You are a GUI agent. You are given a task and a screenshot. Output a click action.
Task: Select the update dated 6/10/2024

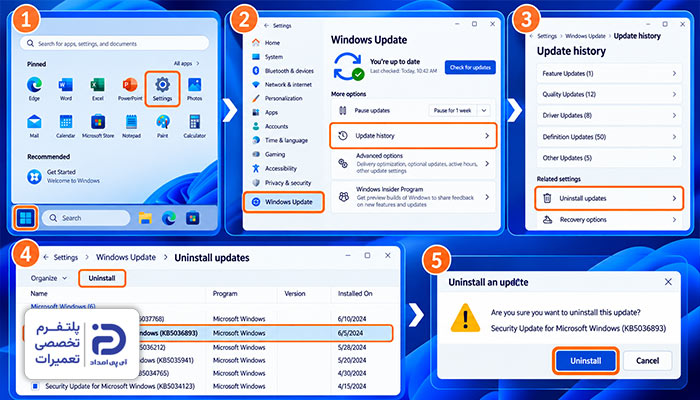pyautogui.click(x=209, y=319)
